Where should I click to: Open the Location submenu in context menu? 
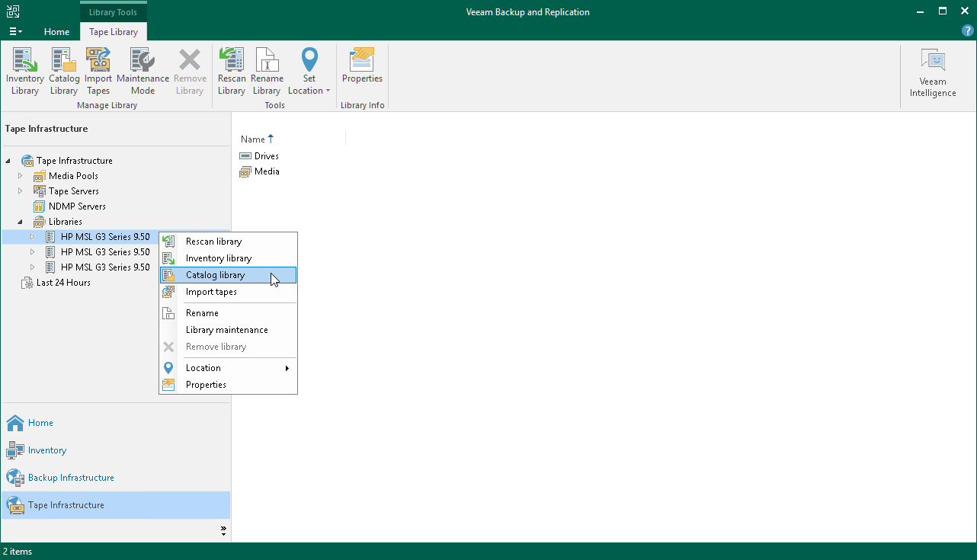tap(228, 368)
